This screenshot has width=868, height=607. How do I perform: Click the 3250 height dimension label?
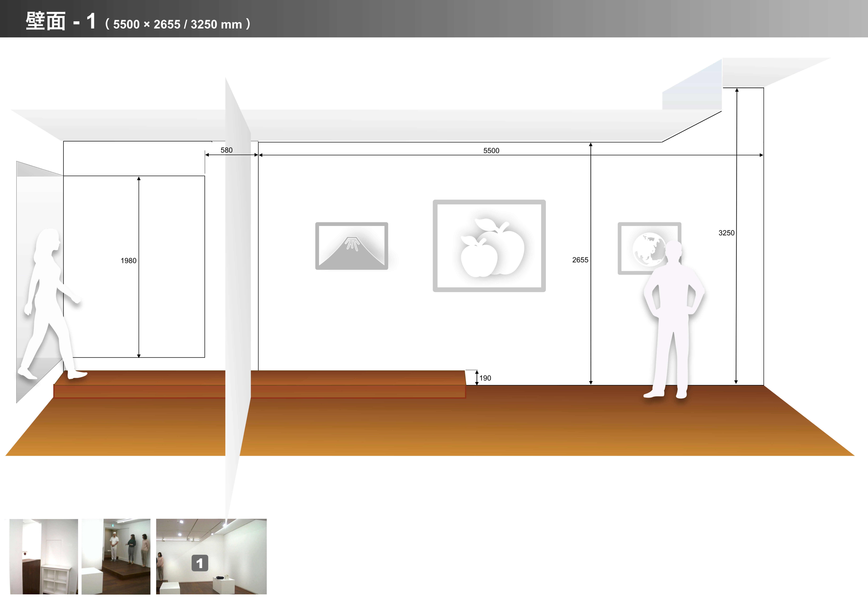(727, 233)
